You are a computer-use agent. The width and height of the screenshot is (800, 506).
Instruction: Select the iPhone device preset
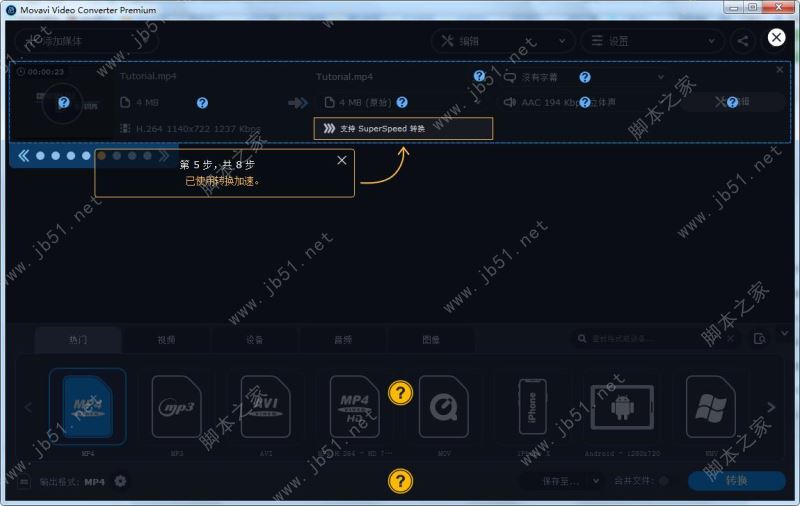point(533,407)
